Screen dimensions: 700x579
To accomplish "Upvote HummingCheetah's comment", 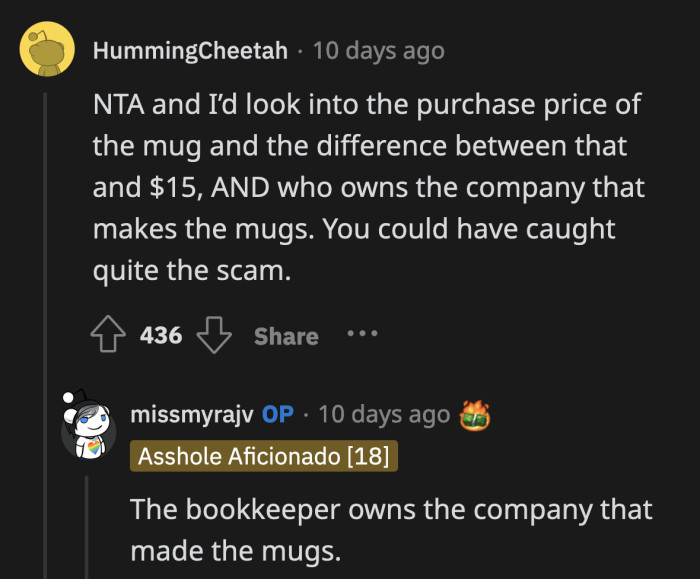I will tap(109, 336).
